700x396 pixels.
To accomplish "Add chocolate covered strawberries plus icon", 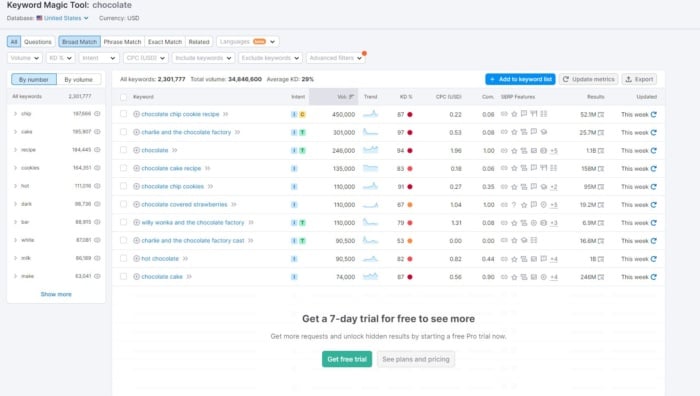I will click(137, 204).
